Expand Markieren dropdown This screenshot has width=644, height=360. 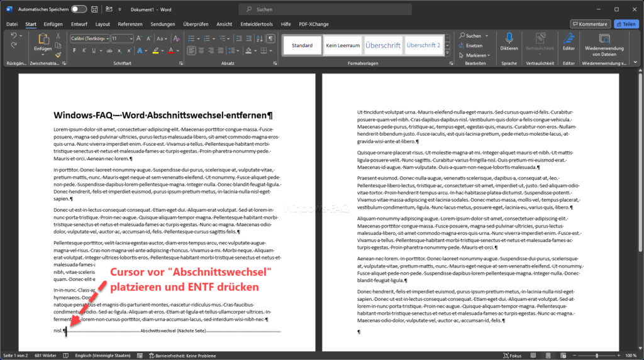click(x=489, y=55)
